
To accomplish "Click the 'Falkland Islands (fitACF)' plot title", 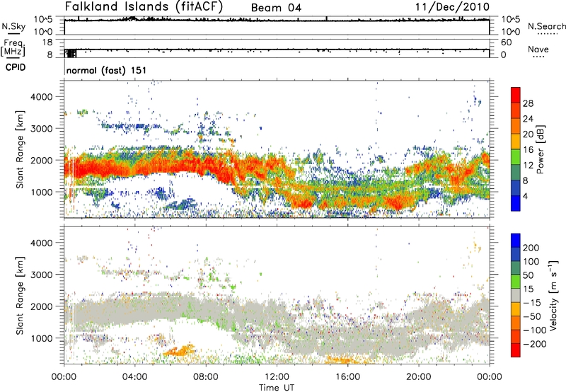I will pos(144,7).
